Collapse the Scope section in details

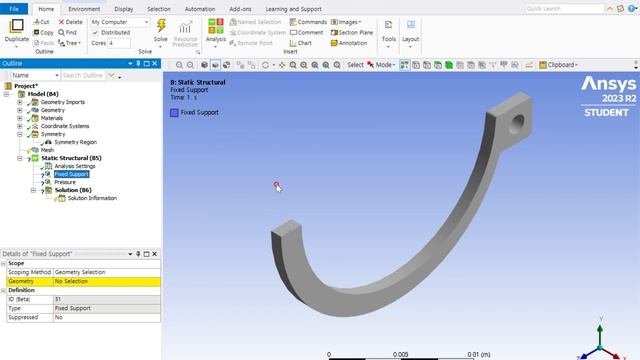point(3,264)
